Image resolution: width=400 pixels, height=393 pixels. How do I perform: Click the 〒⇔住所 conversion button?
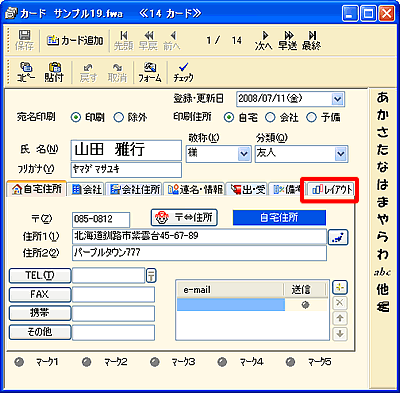point(184,218)
